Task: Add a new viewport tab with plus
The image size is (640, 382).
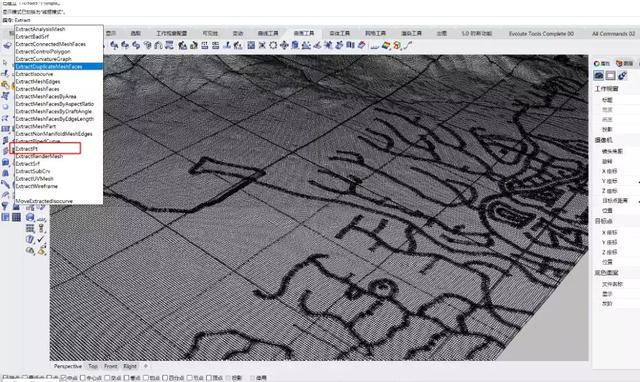Action: (146, 366)
